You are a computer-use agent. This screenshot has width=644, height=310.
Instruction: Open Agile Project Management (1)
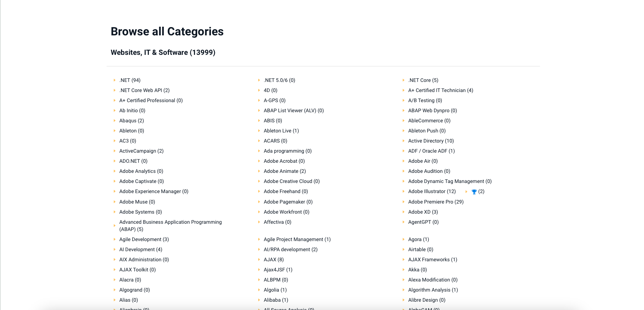tap(297, 239)
